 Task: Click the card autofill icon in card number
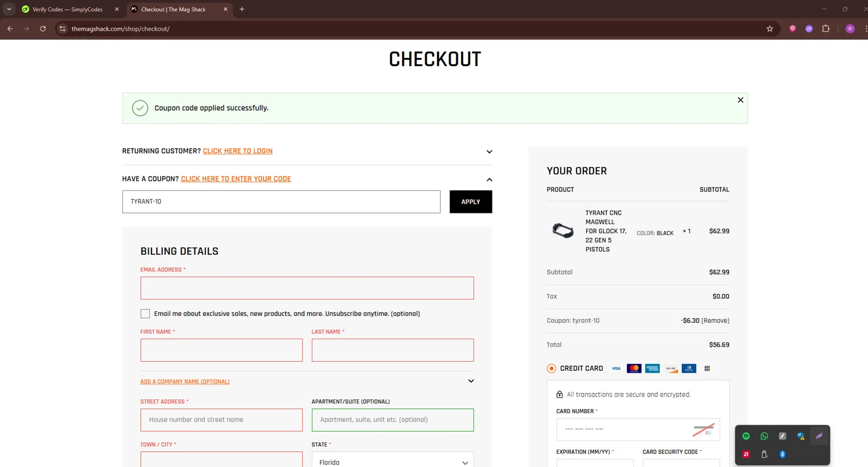pyautogui.click(x=704, y=430)
